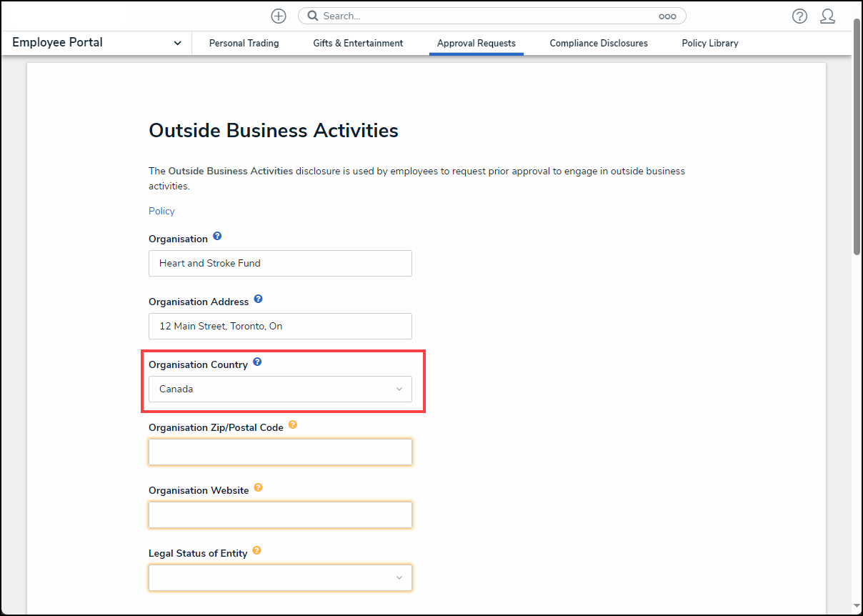Click the search bar ellipsis icon
The height and width of the screenshot is (616, 863).
667,16
